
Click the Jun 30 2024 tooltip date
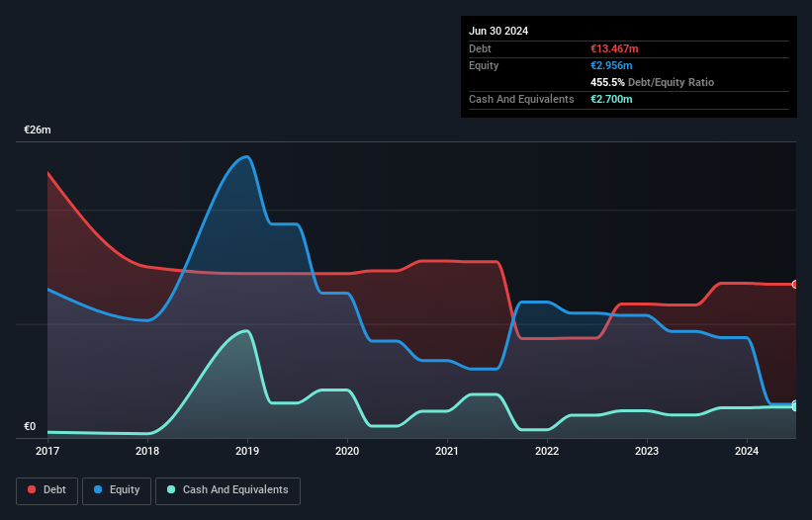point(498,31)
